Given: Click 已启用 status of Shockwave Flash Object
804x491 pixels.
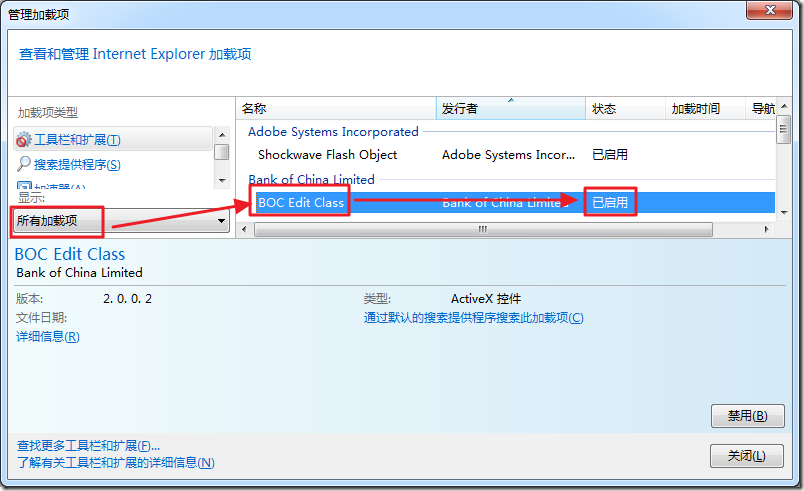Looking at the screenshot, I should (x=610, y=155).
